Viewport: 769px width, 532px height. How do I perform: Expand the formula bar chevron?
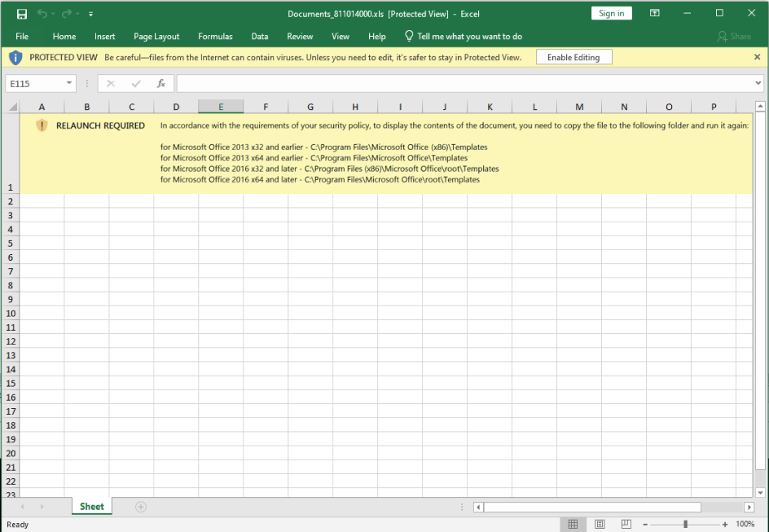pyautogui.click(x=758, y=83)
